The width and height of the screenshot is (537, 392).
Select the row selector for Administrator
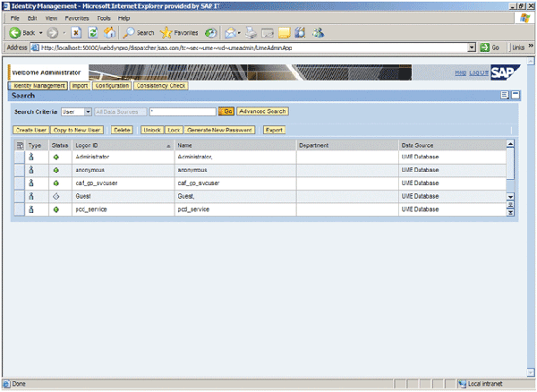pyautogui.click(x=20, y=157)
